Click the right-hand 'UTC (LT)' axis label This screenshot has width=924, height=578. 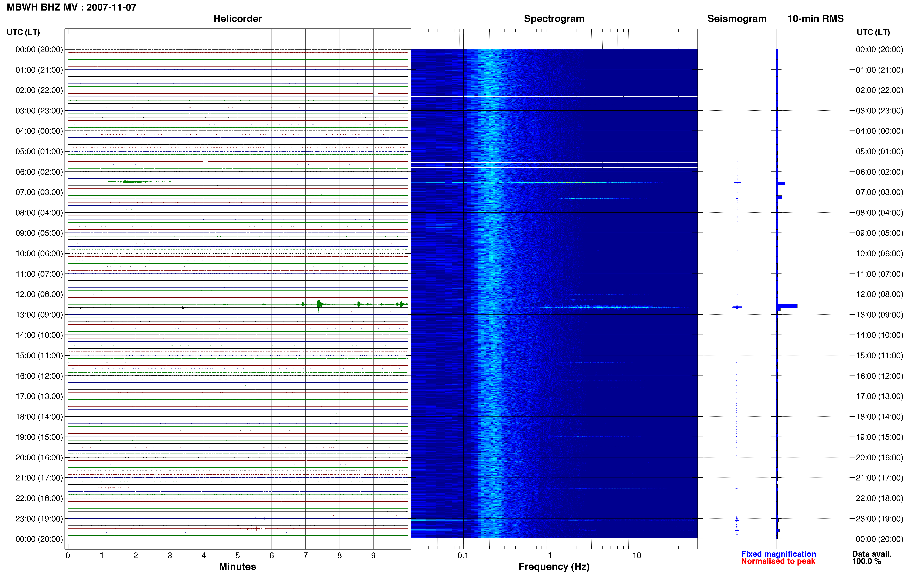873,32
